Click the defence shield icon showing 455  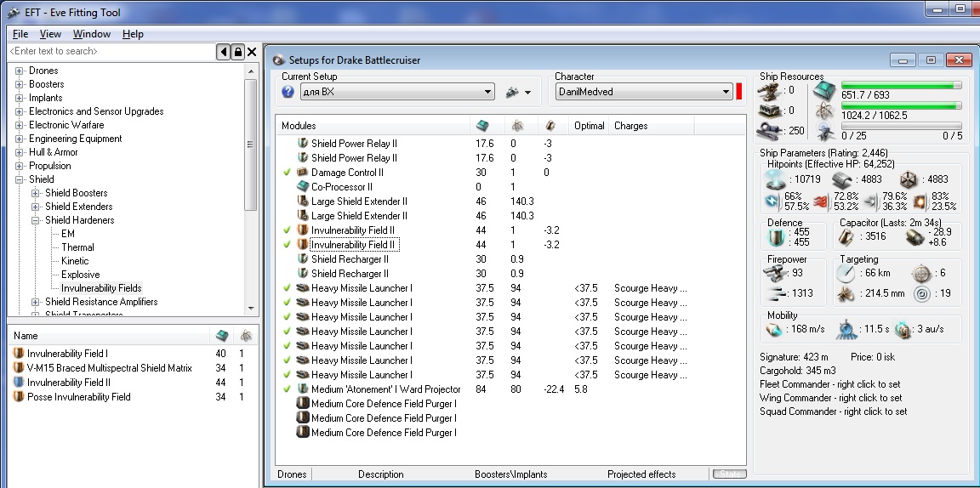click(777, 237)
